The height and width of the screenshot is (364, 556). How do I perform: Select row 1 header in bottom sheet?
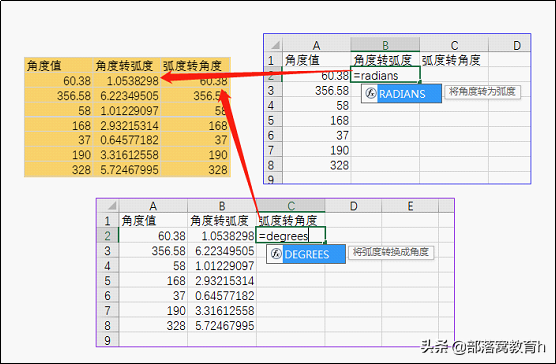[108, 220]
